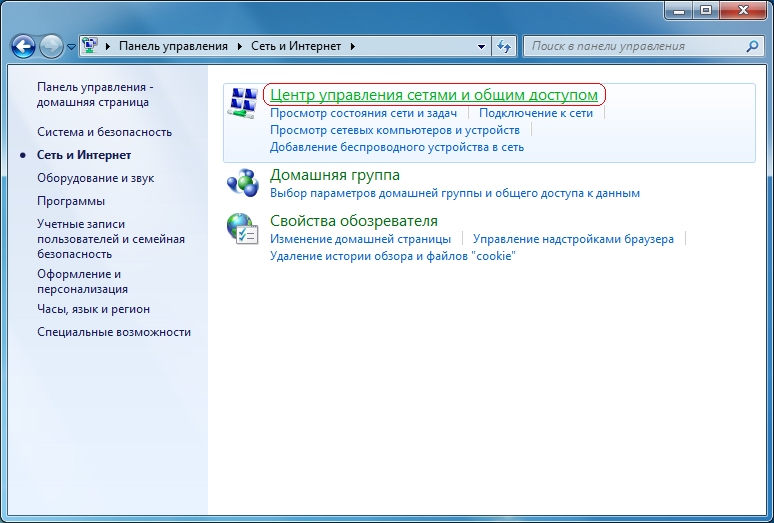Open Панель управления - домашняя страница link
The width and height of the screenshot is (774, 523).
95,95
